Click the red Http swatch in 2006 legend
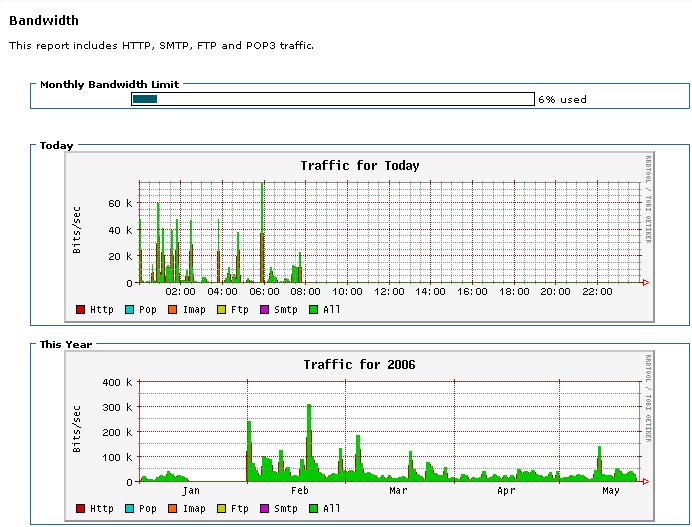 tap(81, 509)
